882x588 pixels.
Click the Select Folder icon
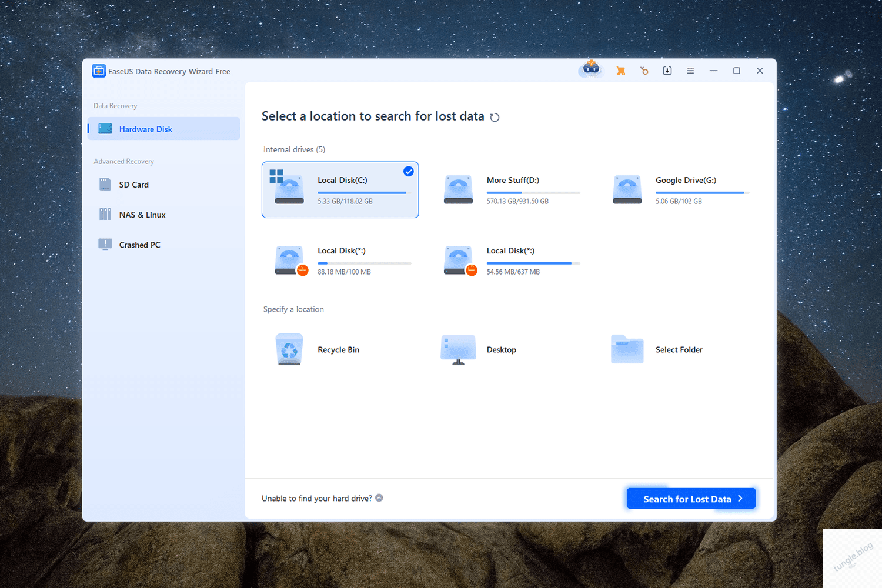pyautogui.click(x=627, y=349)
